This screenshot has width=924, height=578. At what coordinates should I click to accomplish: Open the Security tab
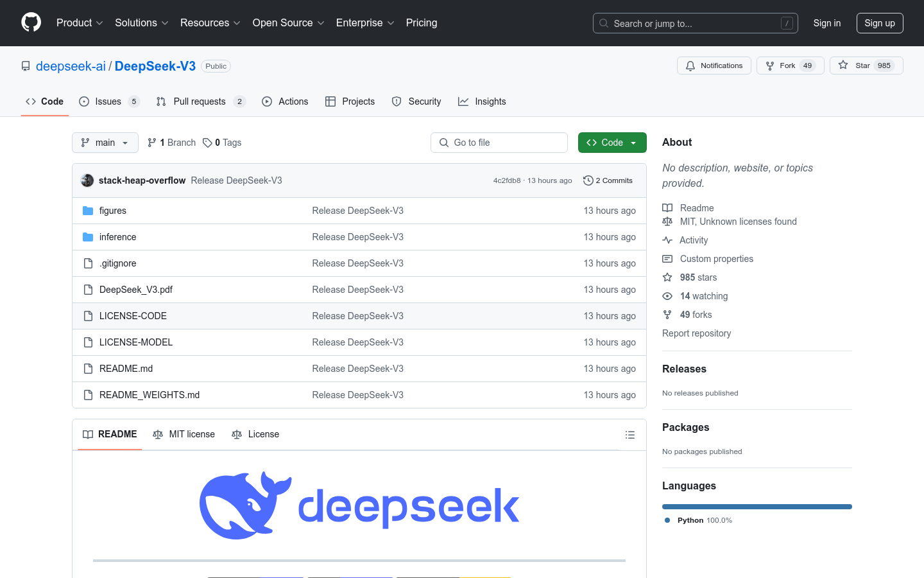click(416, 101)
